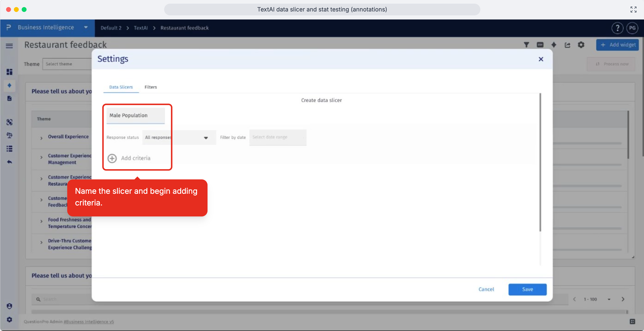
Task: Click the diamond AI icon in the toolbar
Action: [554, 45]
